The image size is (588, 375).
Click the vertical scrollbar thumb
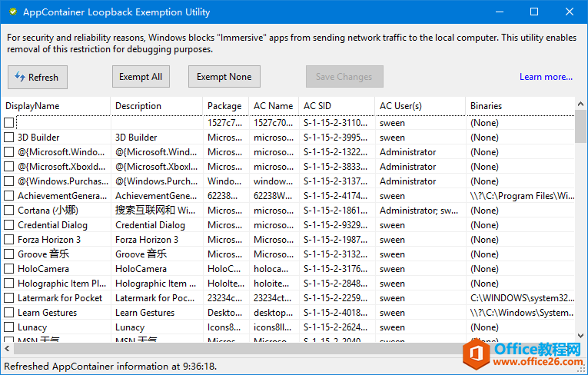point(580,126)
